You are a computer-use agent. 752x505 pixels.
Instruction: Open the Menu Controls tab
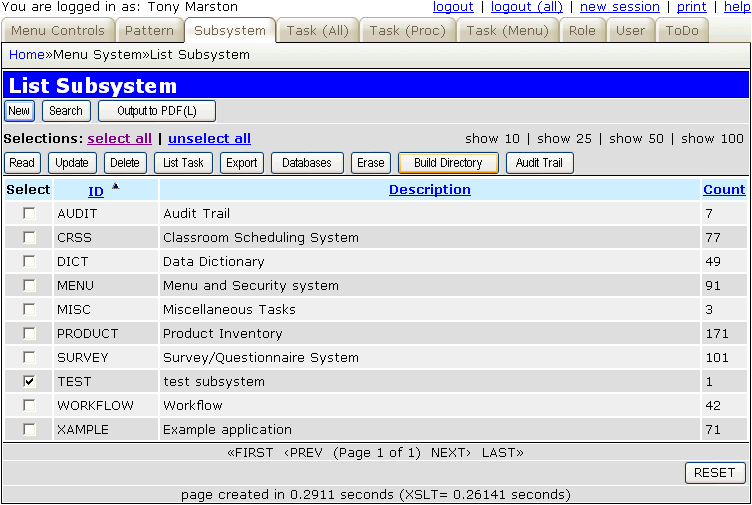point(58,31)
